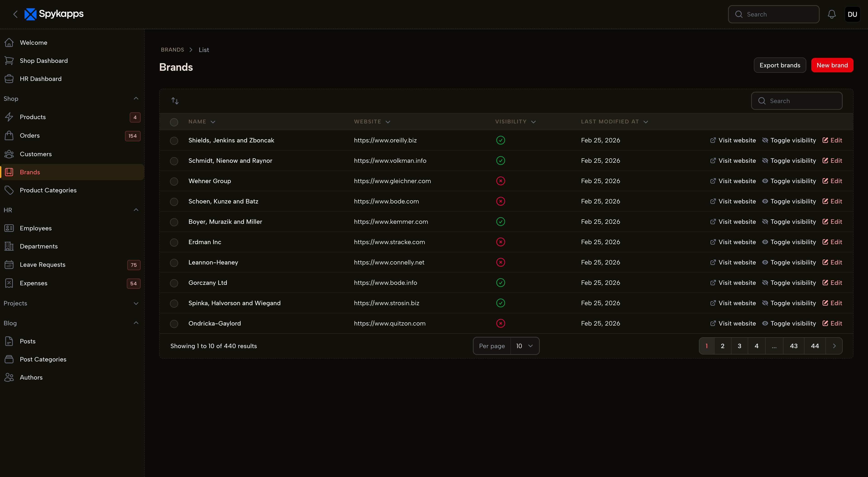Click the Spykapps logo
Viewport: 868px width, 477px height.
point(54,14)
